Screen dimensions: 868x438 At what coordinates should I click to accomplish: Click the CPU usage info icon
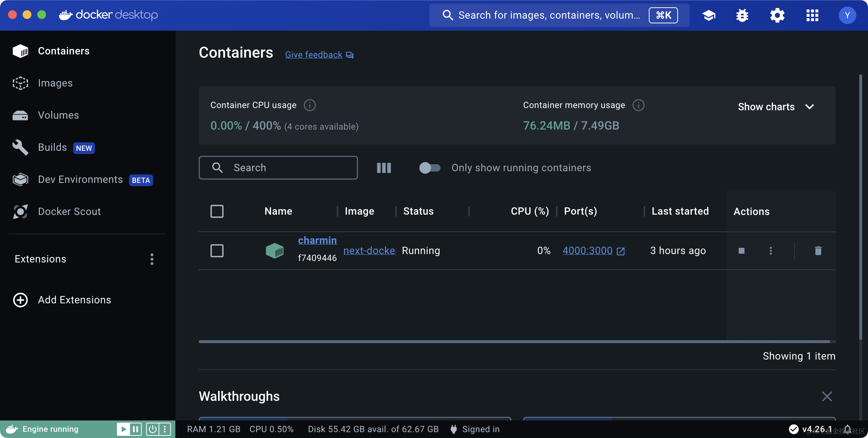click(310, 105)
